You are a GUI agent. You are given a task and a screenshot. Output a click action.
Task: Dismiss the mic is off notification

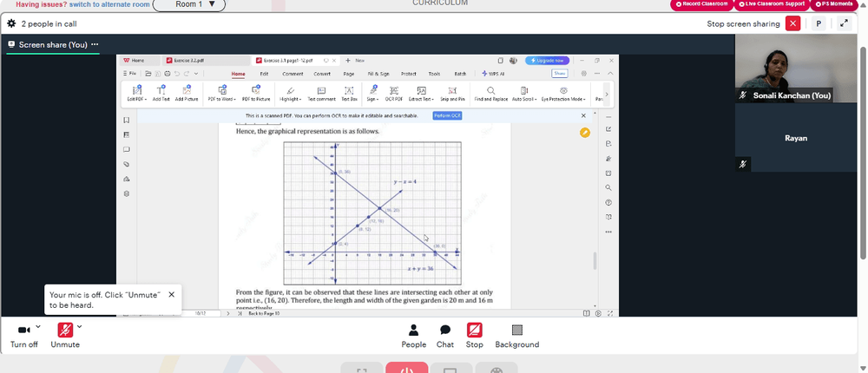[x=171, y=294]
